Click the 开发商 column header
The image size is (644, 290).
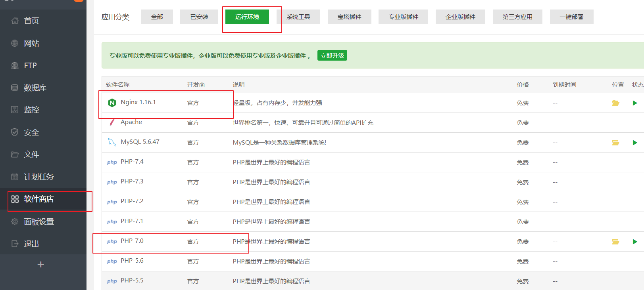tap(196, 85)
